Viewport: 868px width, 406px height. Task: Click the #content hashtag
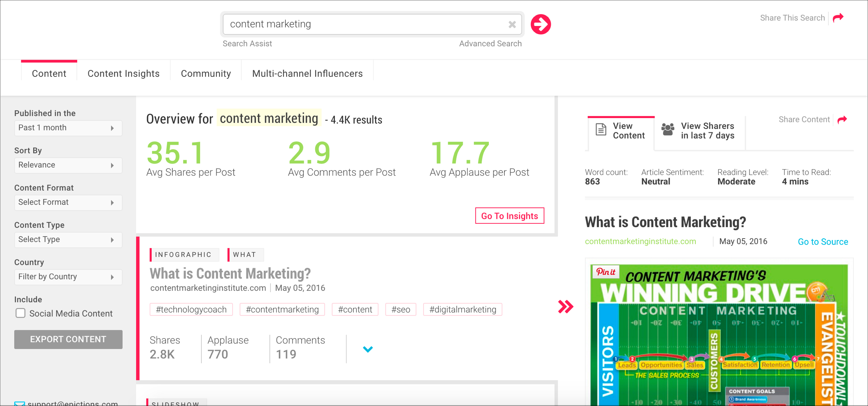pyautogui.click(x=355, y=309)
